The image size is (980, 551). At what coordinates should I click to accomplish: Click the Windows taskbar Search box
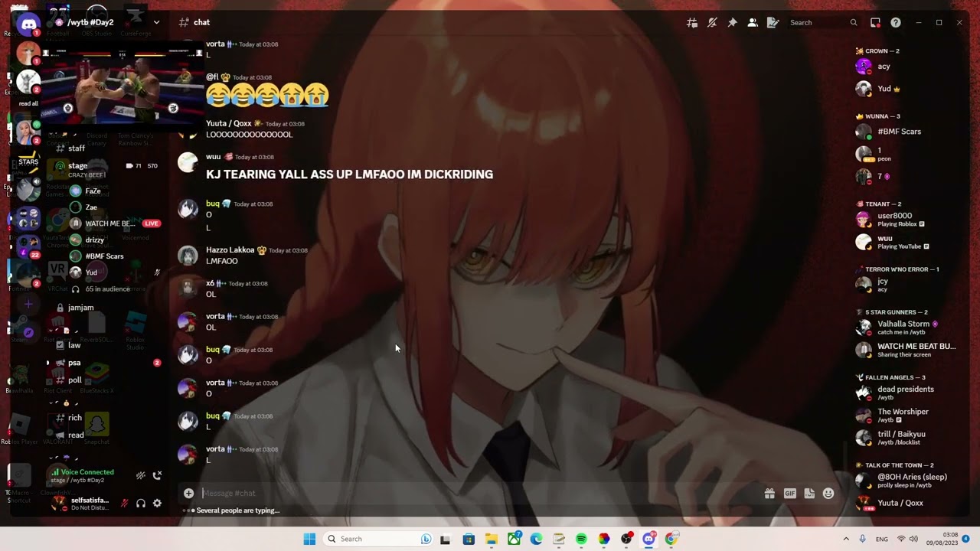(x=378, y=539)
